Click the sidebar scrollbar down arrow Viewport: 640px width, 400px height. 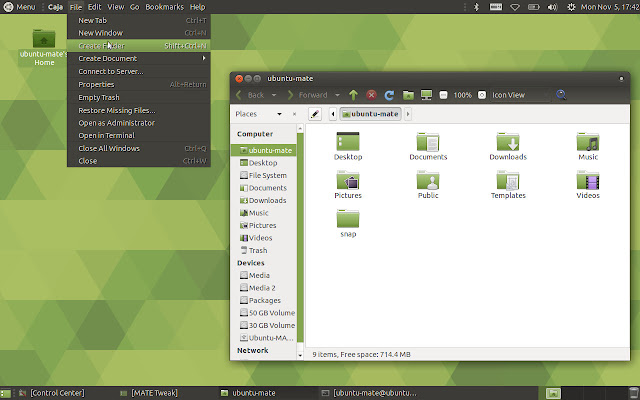tap(300, 356)
